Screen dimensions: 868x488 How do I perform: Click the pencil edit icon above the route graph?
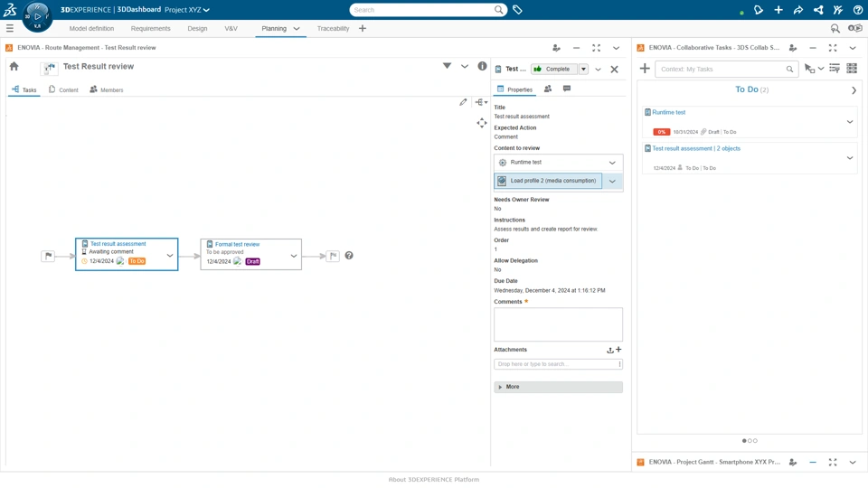(x=463, y=102)
